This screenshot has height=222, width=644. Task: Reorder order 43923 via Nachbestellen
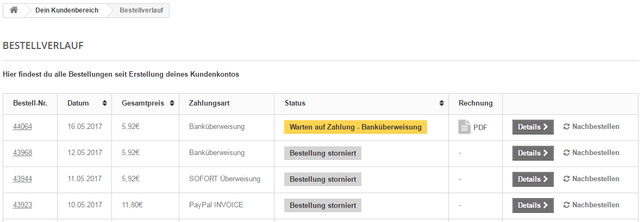tap(591, 205)
